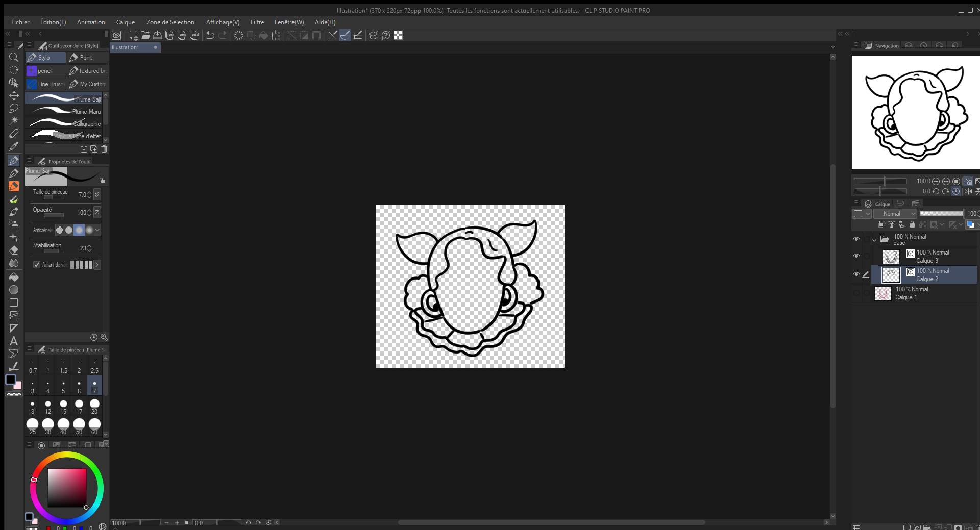The height and width of the screenshot is (530, 980).
Task: Select the Fill bucket tool
Action: [14, 277]
